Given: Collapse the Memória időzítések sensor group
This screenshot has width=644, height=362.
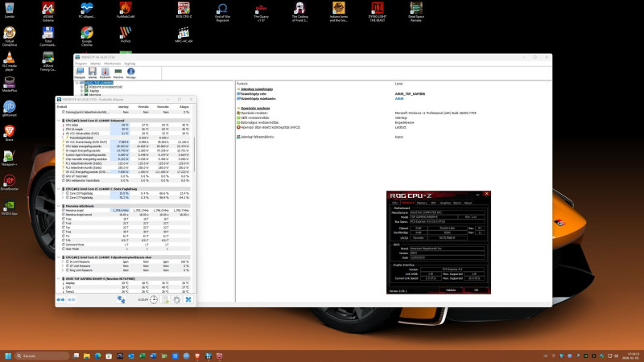Looking at the screenshot, I should tap(58, 206).
